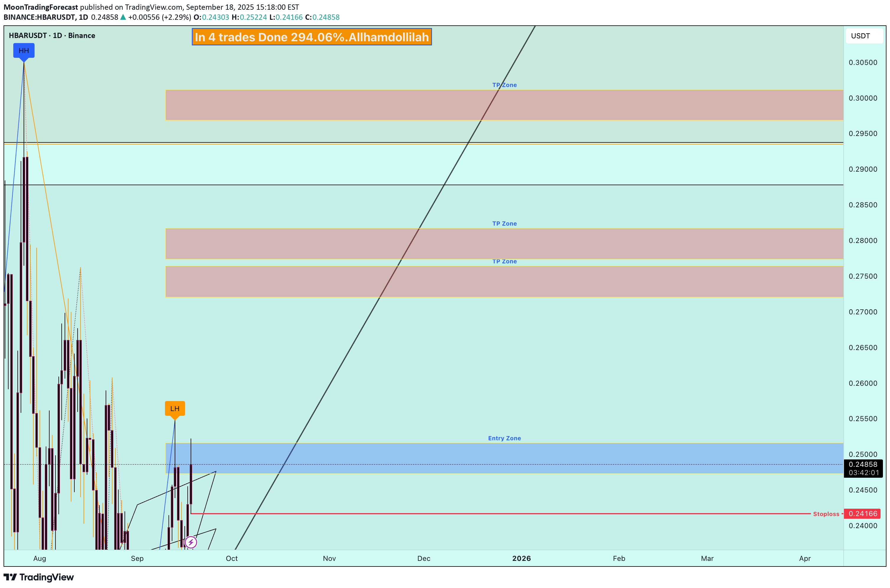Image resolution: width=890 pixels, height=588 pixels.
Task: Click the HBARUSDT · 1D · Binance title
Action: coord(52,36)
